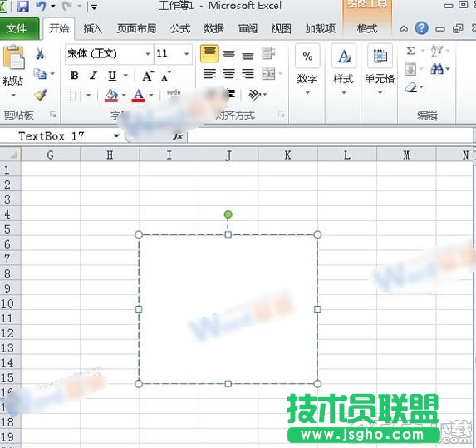
Task: Open the font name dropdown
Action: click(x=148, y=54)
